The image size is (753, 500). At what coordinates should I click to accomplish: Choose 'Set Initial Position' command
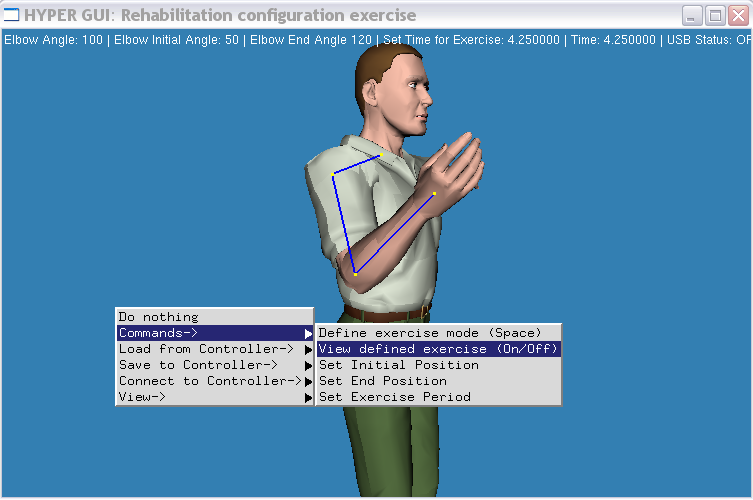coord(438,365)
